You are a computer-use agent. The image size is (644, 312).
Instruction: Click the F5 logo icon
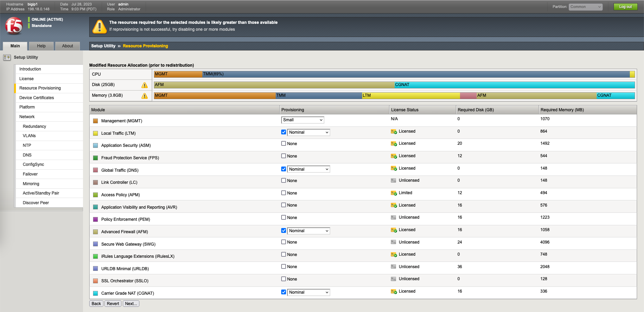[x=14, y=26]
